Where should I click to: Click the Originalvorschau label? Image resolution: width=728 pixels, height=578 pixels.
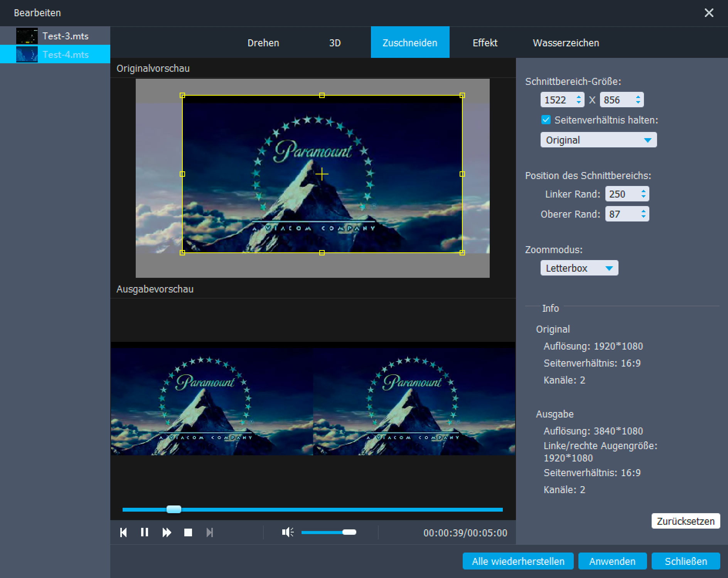coord(153,68)
